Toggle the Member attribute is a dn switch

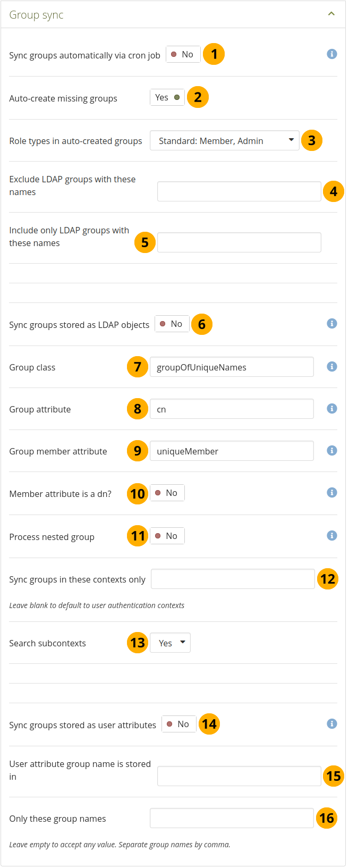[167, 493]
